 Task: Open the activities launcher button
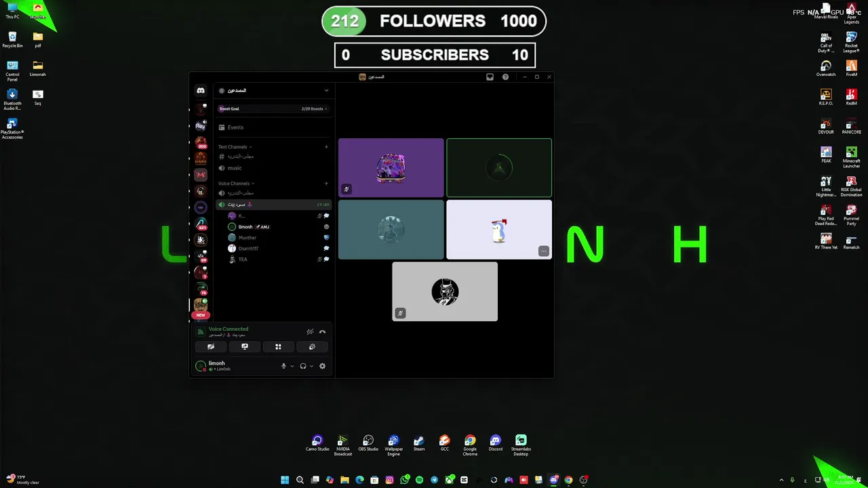click(x=278, y=347)
